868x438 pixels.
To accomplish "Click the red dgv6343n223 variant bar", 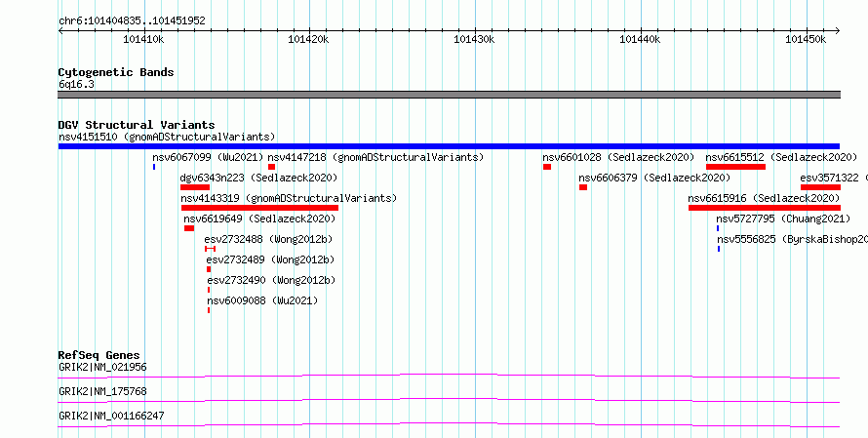I will (195, 187).
